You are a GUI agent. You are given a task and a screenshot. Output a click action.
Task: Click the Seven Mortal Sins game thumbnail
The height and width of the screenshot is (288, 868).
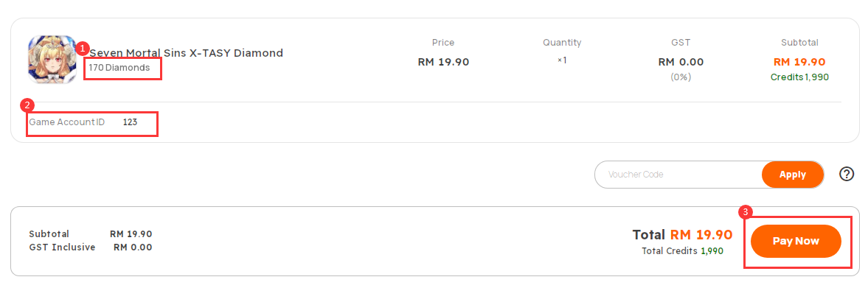point(52,60)
